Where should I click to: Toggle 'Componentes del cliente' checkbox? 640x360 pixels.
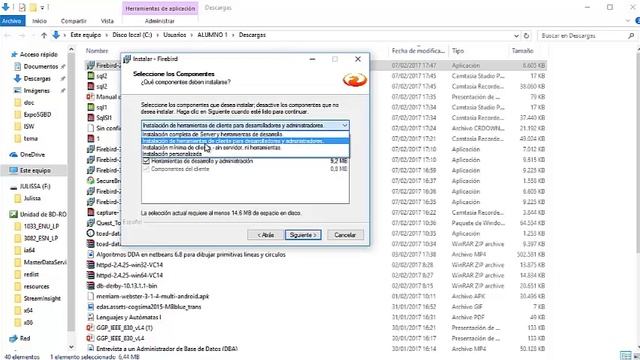pos(146,169)
